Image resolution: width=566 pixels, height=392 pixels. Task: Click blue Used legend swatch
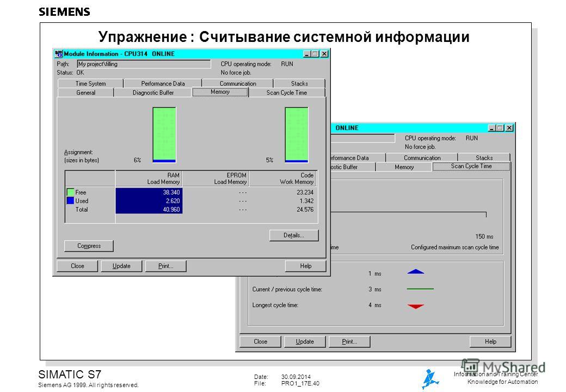pyautogui.click(x=70, y=201)
